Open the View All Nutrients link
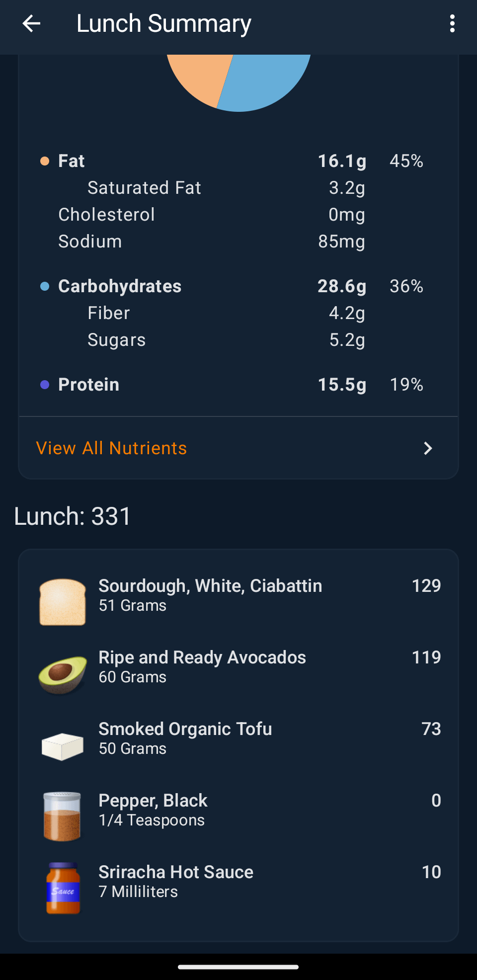 coord(112,448)
